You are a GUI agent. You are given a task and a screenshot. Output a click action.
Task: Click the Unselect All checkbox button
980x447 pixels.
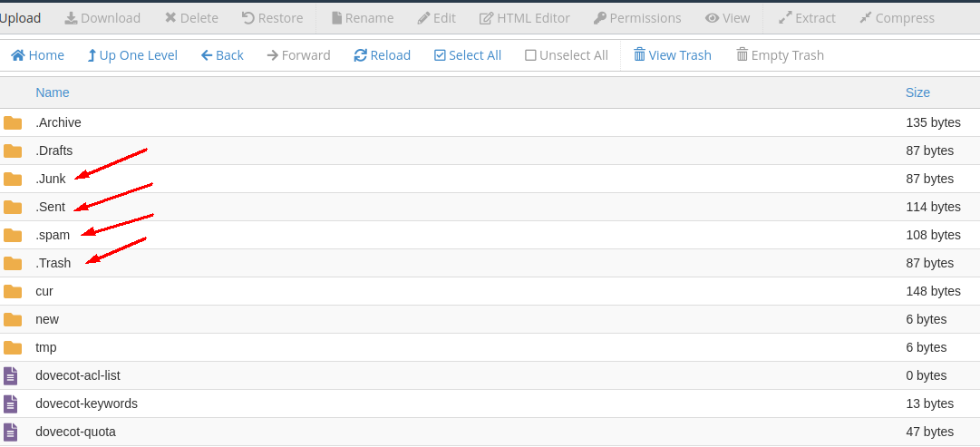click(x=567, y=55)
